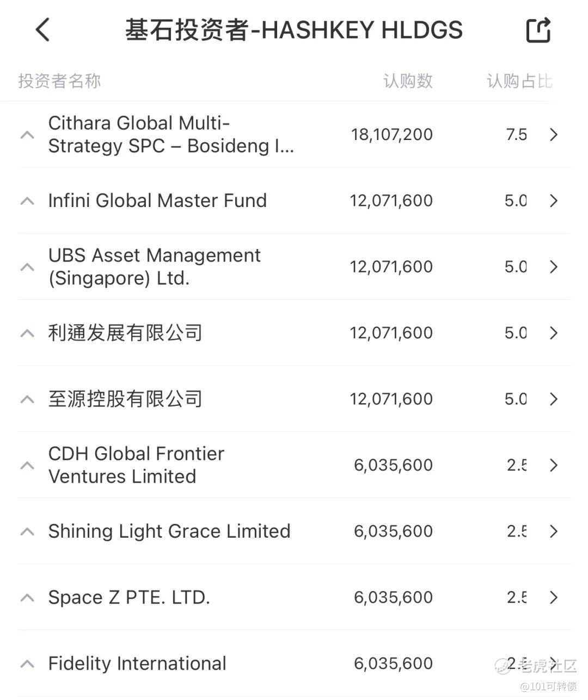Open details arrow for Cithara Global row
This screenshot has height=700, width=588.
tap(554, 135)
